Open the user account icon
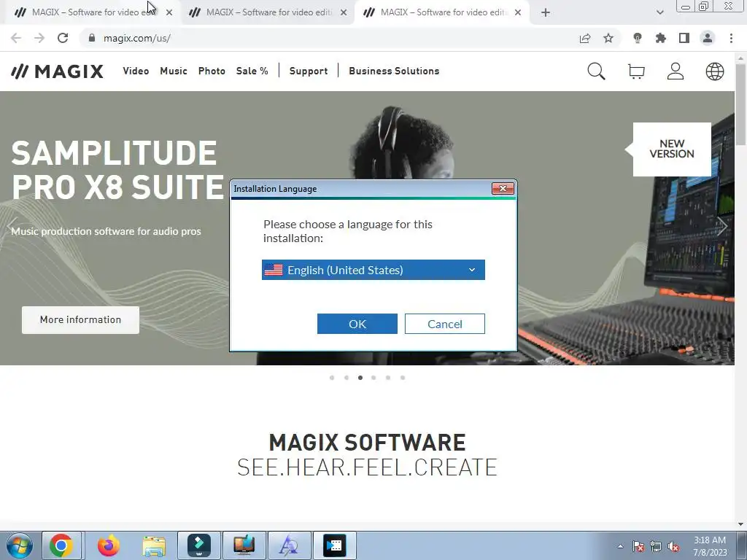 pos(675,71)
